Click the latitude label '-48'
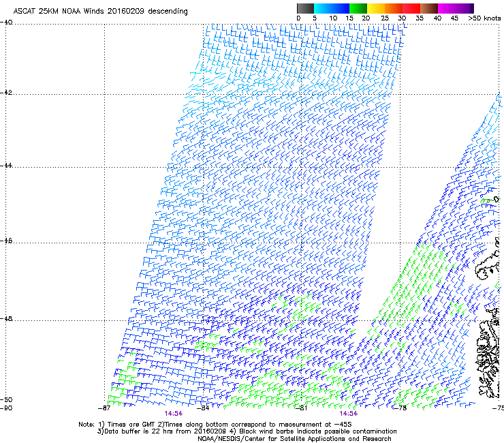Screen dimensions: 504x443 6,318
